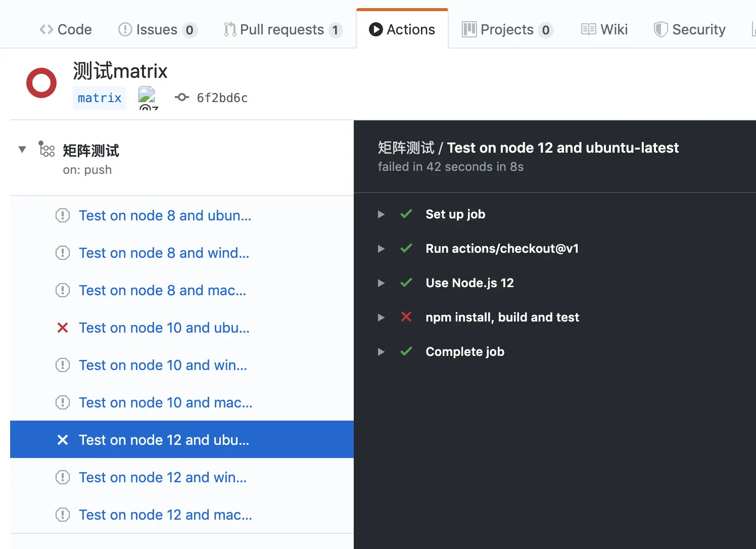Viewport: 756px width, 549px height.
Task: Click the Actions play icon
Action: click(376, 29)
